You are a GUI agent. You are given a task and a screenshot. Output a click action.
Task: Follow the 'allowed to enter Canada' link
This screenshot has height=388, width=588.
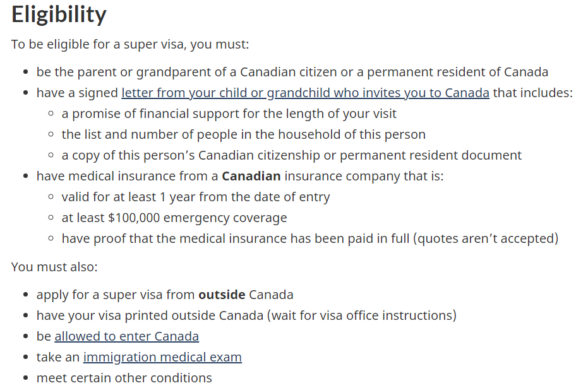(127, 336)
